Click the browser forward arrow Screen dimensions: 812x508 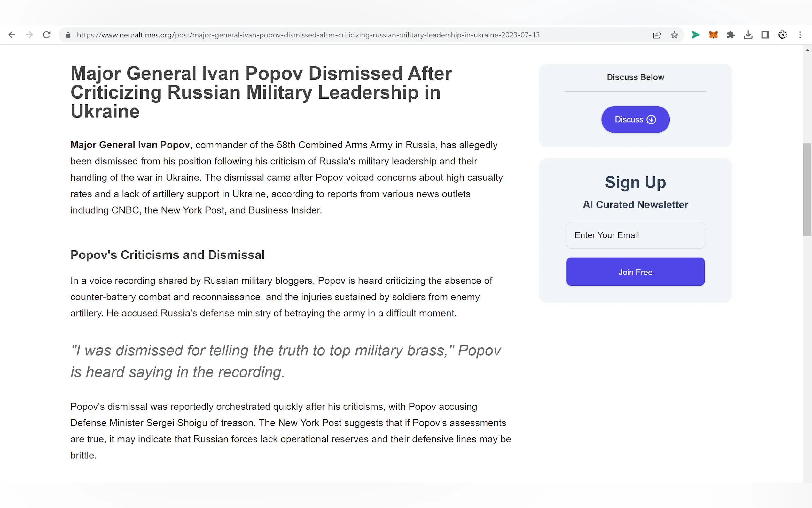[29, 35]
